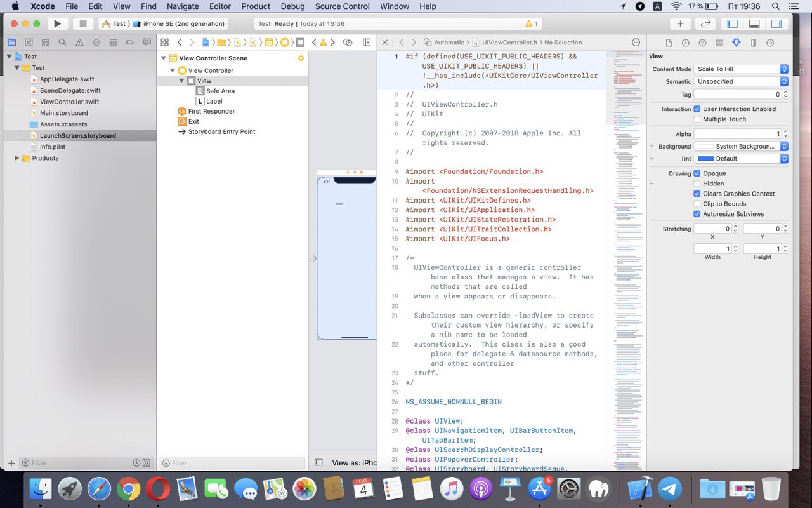Open the Editor menu
812x508 pixels.
[220, 6]
